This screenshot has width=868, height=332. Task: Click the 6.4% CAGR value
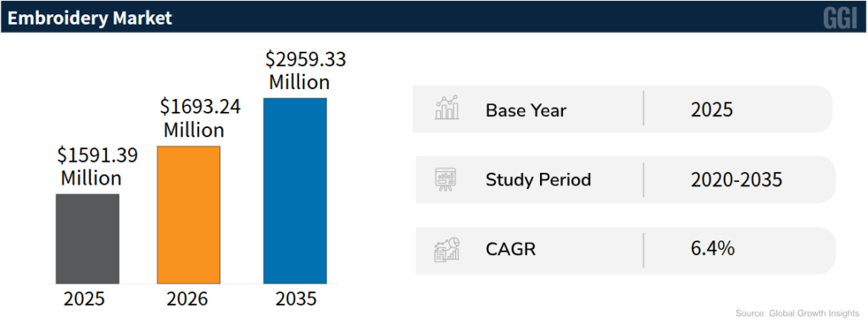coord(712,249)
